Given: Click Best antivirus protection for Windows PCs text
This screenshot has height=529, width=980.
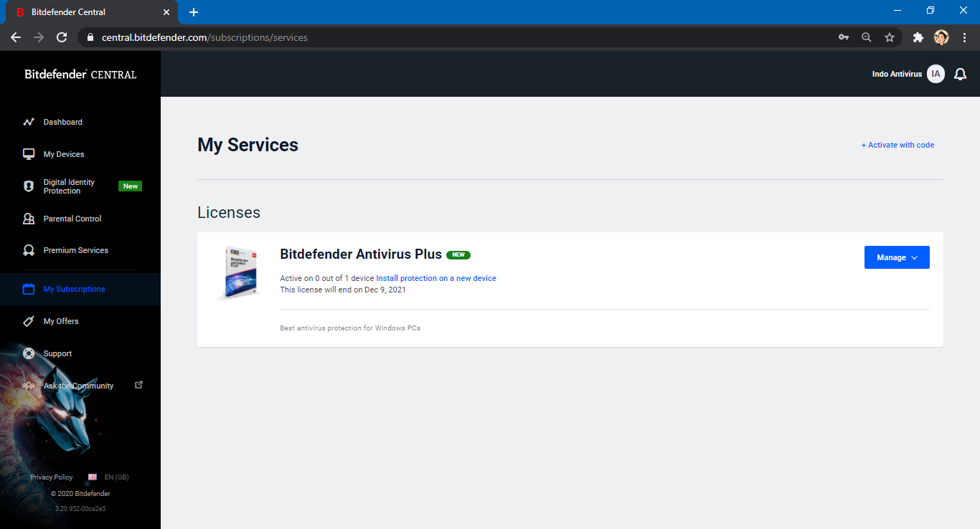Looking at the screenshot, I should pyautogui.click(x=350, y=328).
